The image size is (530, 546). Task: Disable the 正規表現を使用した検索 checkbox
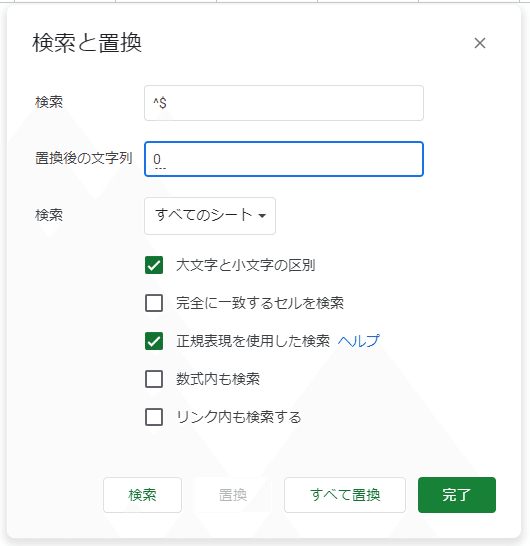[x=154, y=341]
